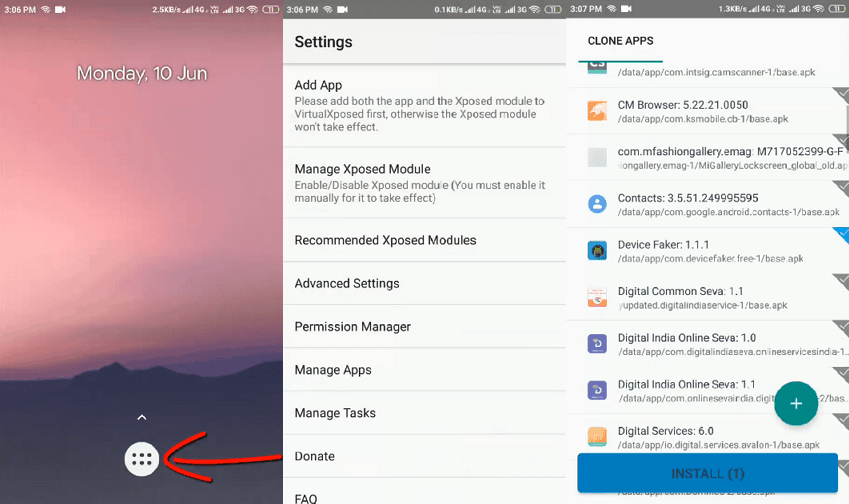Screen dimensions: 849x504
Task: Open Donate entry in Settings
Action: tap(424, 456)
